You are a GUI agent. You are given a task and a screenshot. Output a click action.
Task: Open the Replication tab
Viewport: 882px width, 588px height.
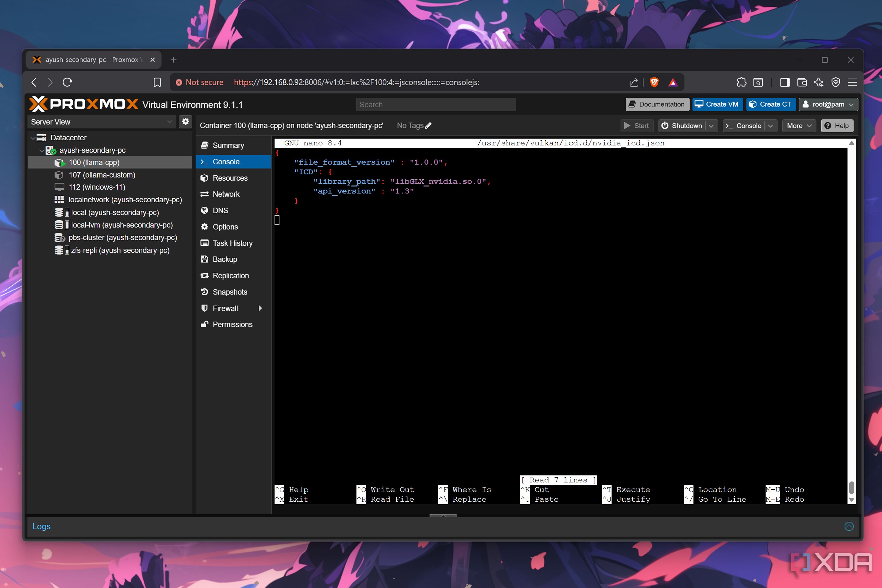pyautogui.click(x=233, y=276)
